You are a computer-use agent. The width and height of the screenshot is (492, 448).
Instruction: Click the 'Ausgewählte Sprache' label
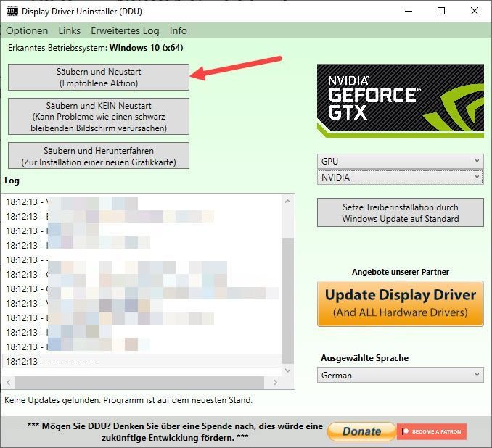click(x=364, y=358)
